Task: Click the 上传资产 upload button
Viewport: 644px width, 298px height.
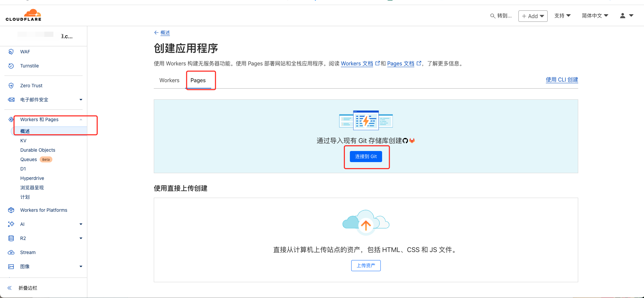Action: tap(366, 265)
